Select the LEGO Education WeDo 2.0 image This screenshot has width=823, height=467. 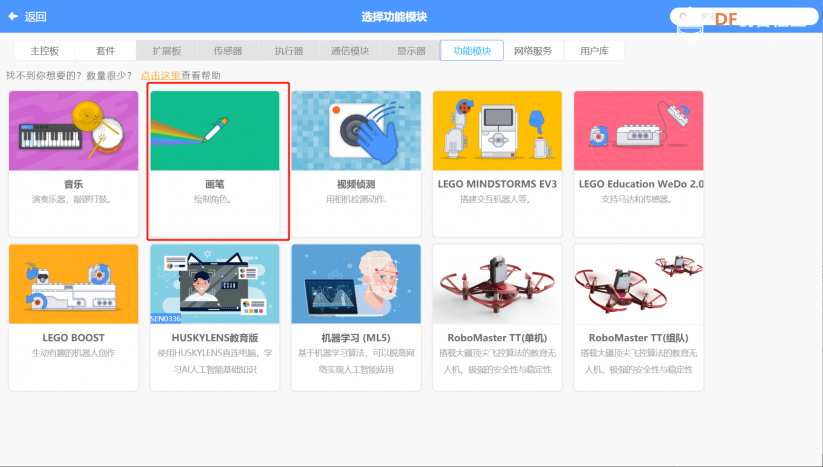638,131
